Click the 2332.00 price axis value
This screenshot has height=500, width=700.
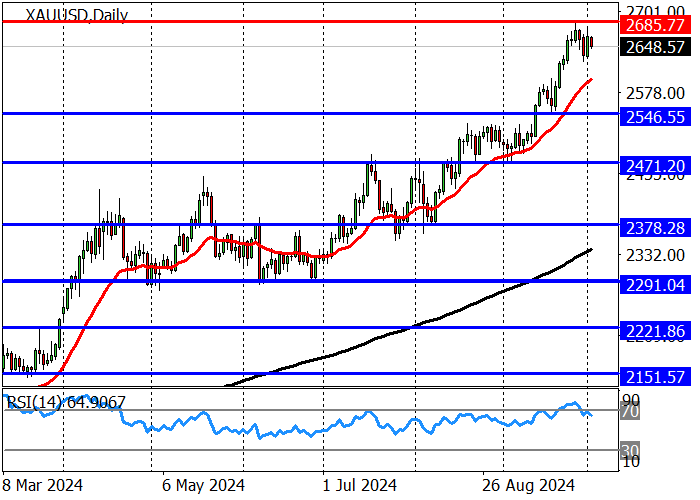655,255
